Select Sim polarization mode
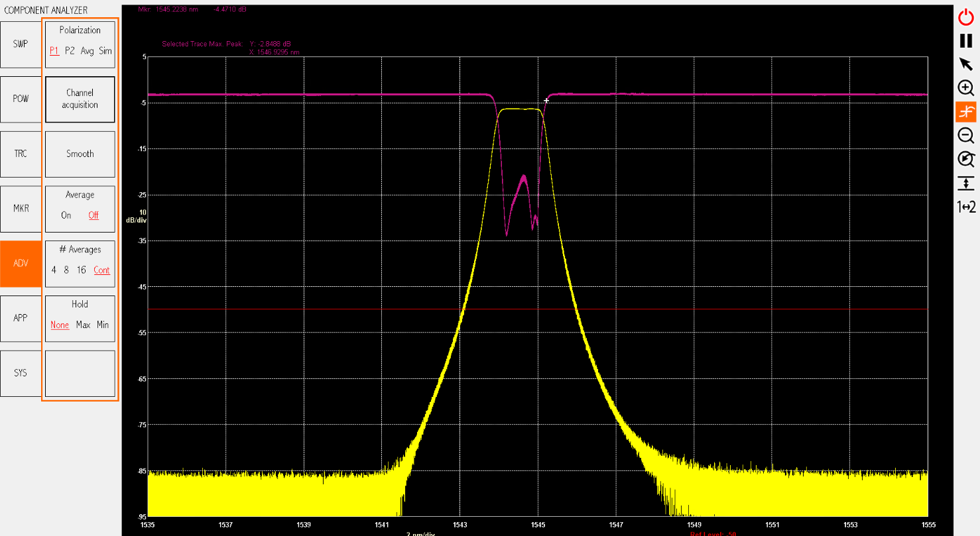The height and width of the screenshot is (536, 980). point(105,51)
